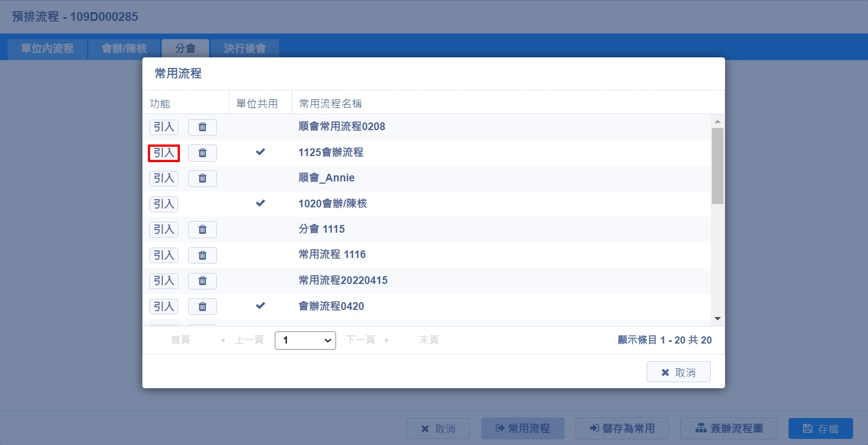Click the 簽辦流程圖 diagram button

pyautogui.click(x=729, y=428)
